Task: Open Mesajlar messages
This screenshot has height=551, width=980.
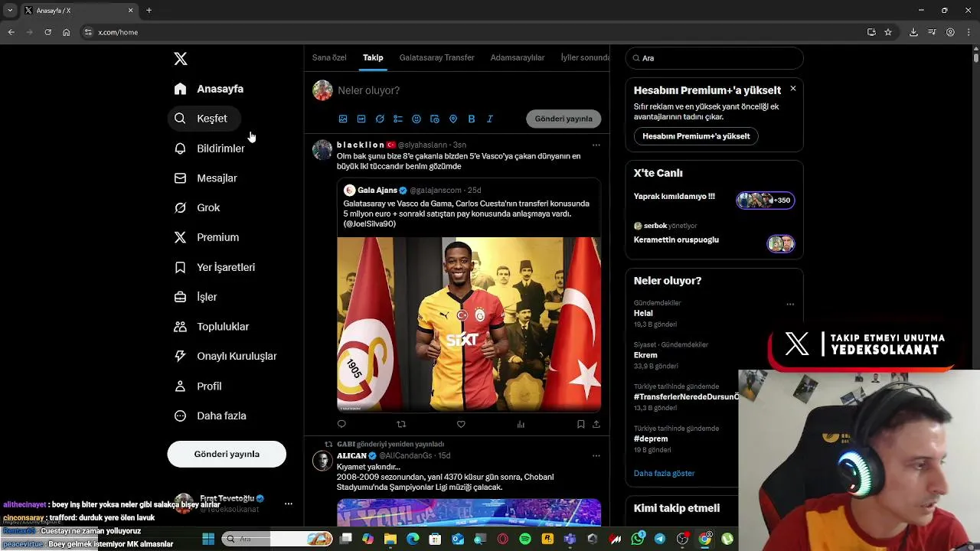Action: point(206,178)
